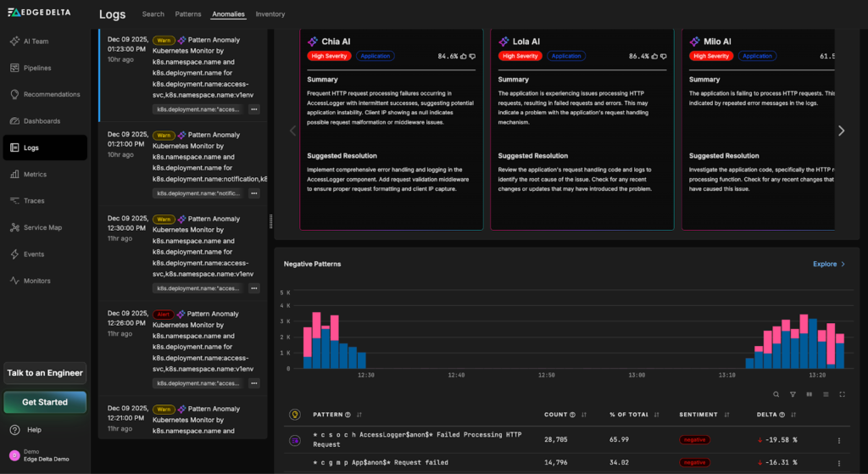Image resolution: width=868 pixels, height=474 pixels.
Task: Click the filter icon above patterns table
Action: 793,394
